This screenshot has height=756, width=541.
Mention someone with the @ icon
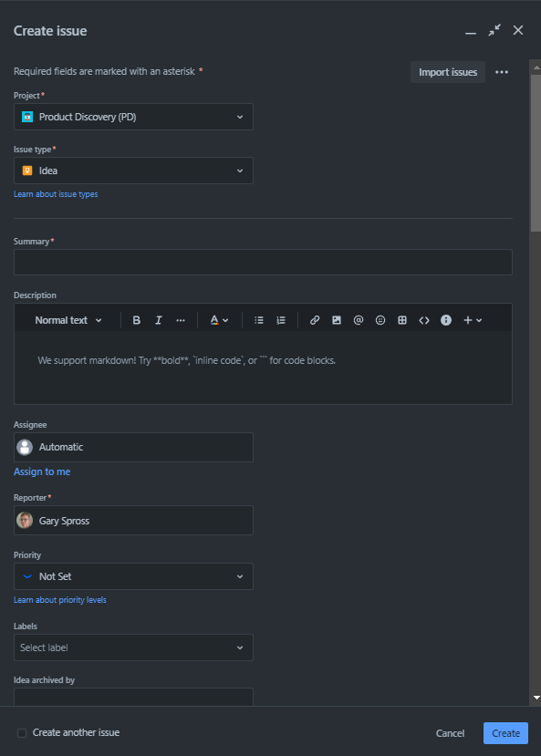tap(359, 320)
